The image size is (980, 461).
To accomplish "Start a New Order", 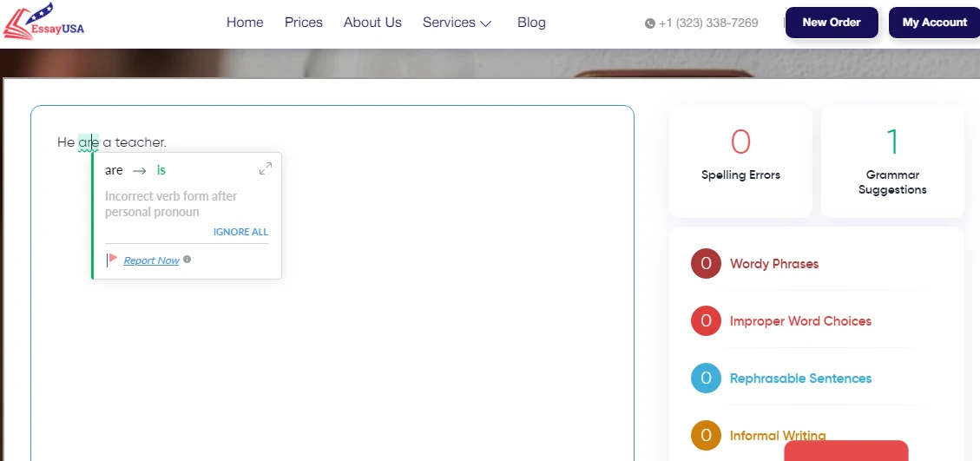I will pos(832,23).
